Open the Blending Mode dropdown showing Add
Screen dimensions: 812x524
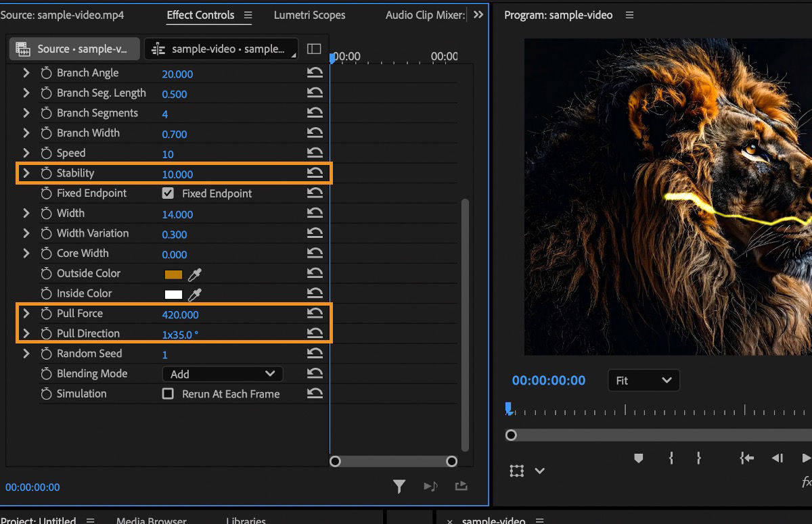point(222,373)
